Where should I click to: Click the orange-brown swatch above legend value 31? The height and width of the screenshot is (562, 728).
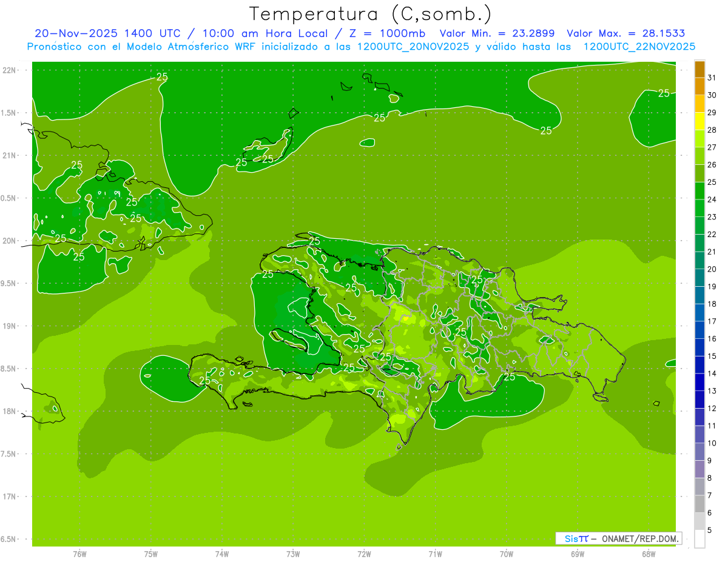coord(699,69)
